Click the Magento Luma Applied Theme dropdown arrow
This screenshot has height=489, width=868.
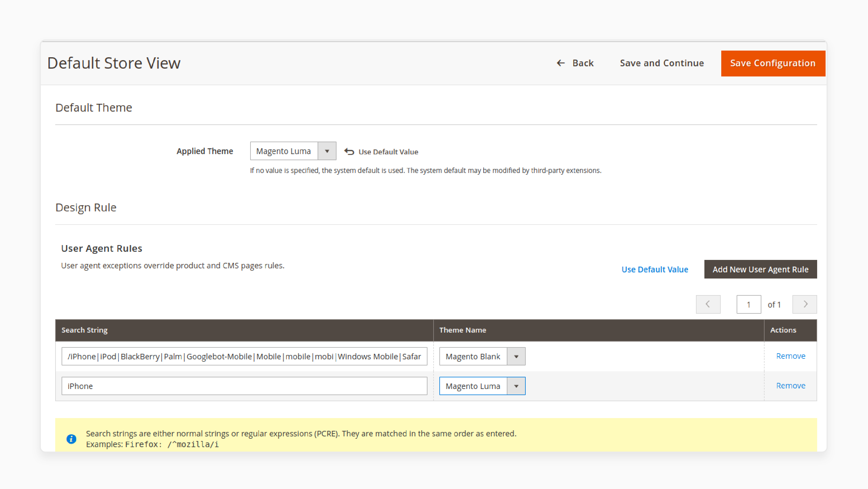coord(327,151)
